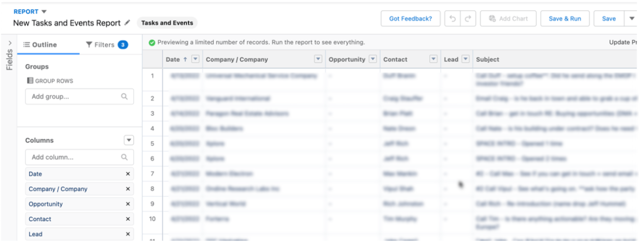
Task: Click the Save & Run button
Action: click(x=565, y=18)
